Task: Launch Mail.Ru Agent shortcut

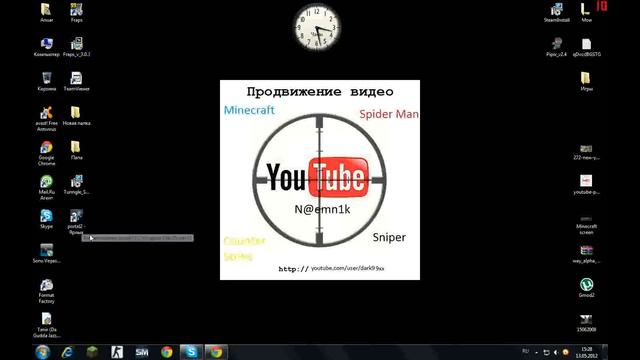Action: (x=47, y=187)
